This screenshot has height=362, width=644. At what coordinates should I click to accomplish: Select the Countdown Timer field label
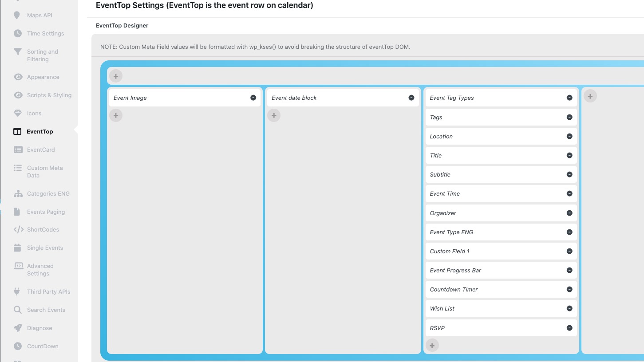[454, 290]
